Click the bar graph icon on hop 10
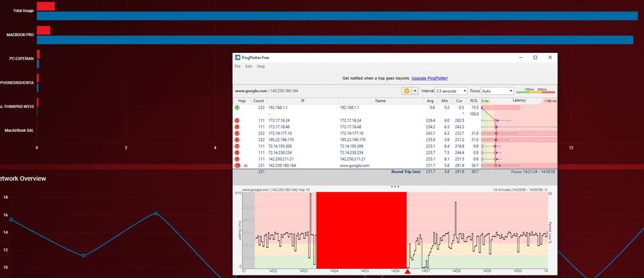Screen dimensions: 644x278 pyautogui.click(x=245, y=165)
